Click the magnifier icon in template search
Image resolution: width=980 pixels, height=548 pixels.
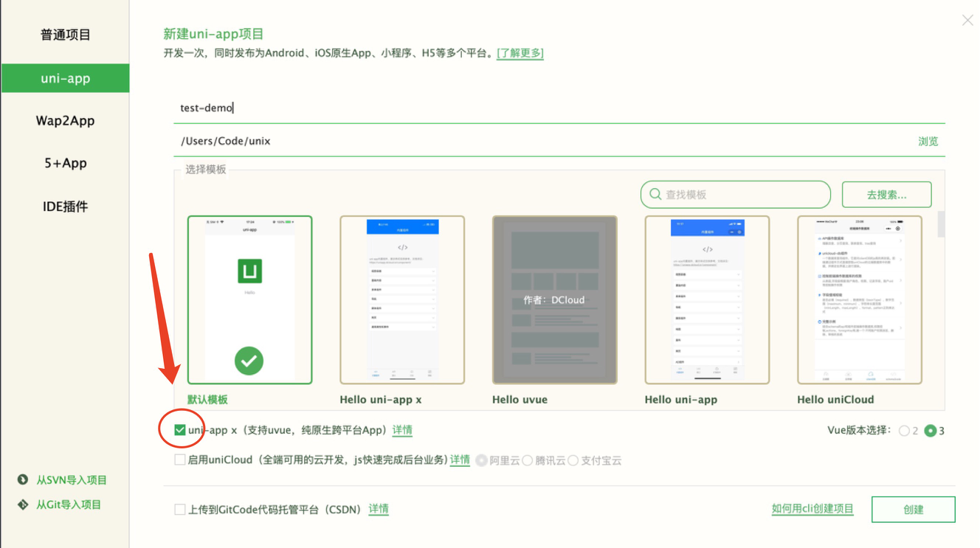pos(655,195)
